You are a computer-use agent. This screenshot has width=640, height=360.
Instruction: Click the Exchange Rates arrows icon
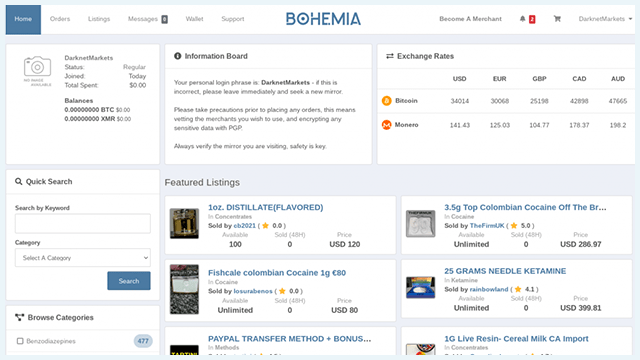(390, 56)
